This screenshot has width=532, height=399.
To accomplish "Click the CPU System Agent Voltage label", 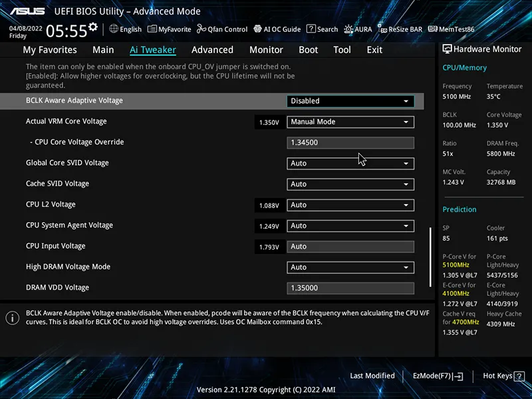I will (x=69, y=225).
